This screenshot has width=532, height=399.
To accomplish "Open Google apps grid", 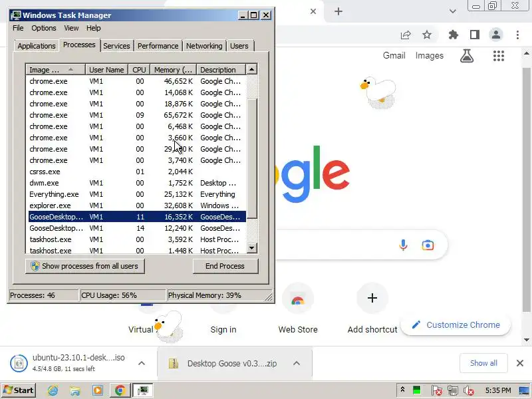I will pyautogui.click(x=498, y=56).
